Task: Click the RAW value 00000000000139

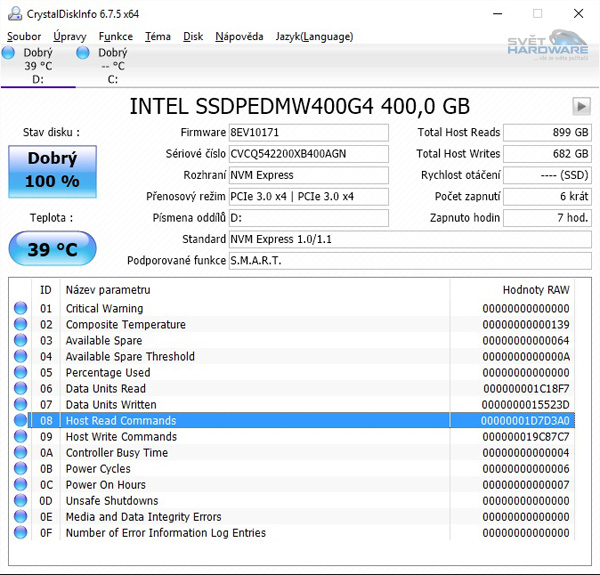Action: click(526, 324)
